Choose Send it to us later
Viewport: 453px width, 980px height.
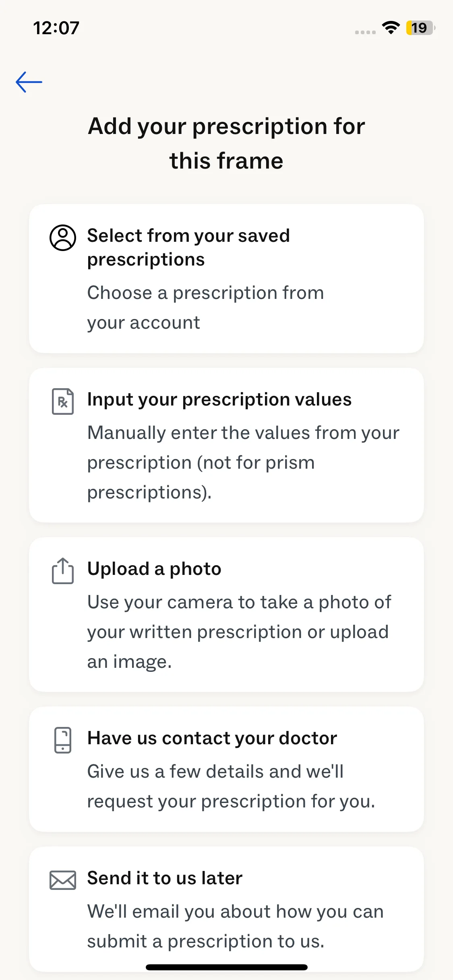click(x=165, y=878)
